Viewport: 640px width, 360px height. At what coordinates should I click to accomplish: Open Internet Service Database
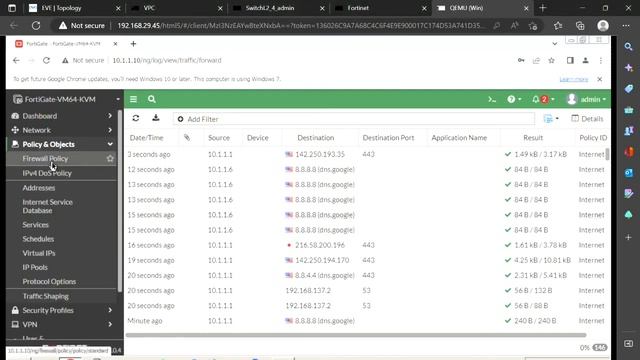[x=47, y=206]
